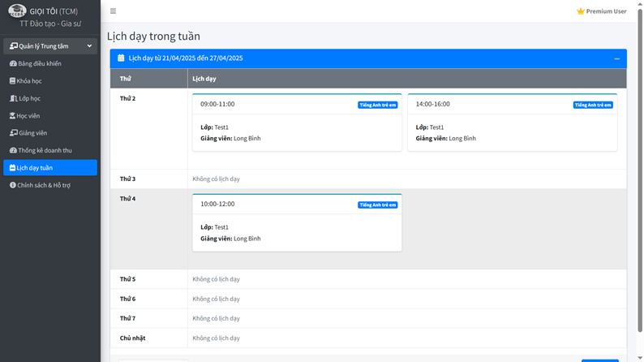Collapse the weekly schedule card with minus button
This screenshot has height=362, width=644.
[x=616, y=58]
